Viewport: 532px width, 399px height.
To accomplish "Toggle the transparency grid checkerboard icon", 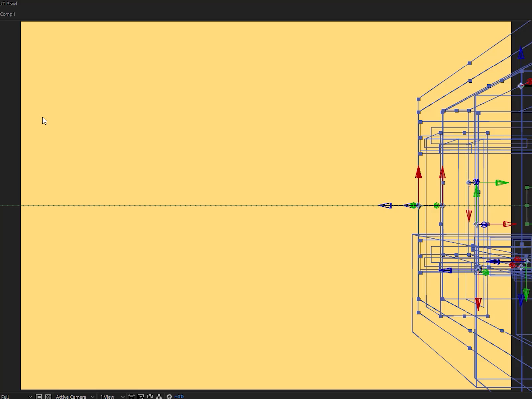I will [48, 396].
